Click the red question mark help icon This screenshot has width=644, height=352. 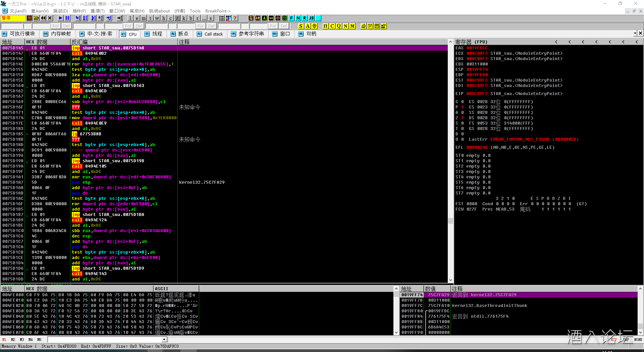[235, 18]
